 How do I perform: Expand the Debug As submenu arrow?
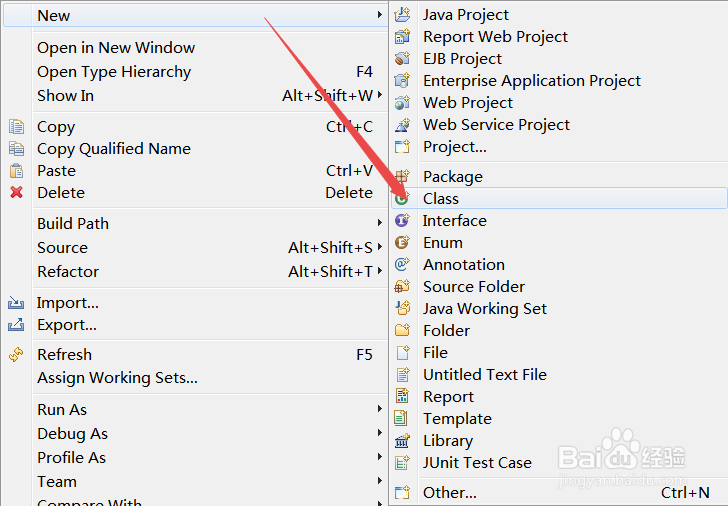click(x=380, y=434)
